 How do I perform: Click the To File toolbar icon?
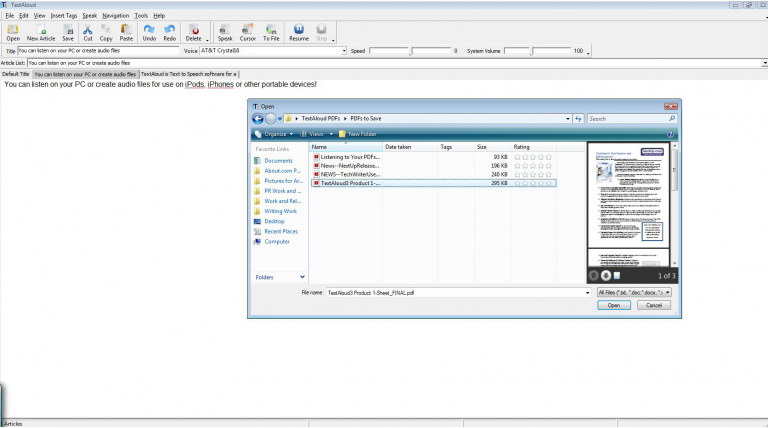(x=271, y=32)
